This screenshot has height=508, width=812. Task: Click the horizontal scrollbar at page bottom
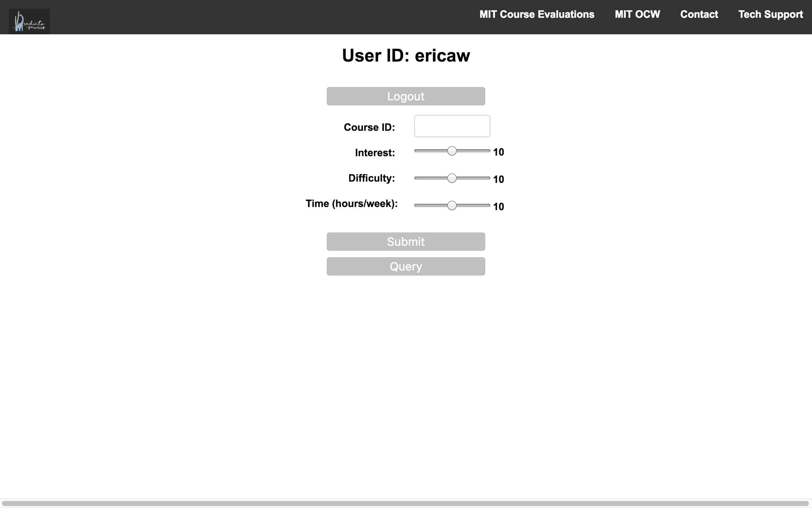point(404,503)
